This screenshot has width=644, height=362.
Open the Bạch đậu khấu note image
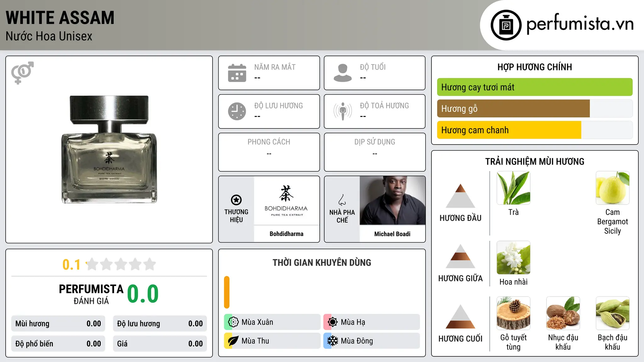coord(613,313)
